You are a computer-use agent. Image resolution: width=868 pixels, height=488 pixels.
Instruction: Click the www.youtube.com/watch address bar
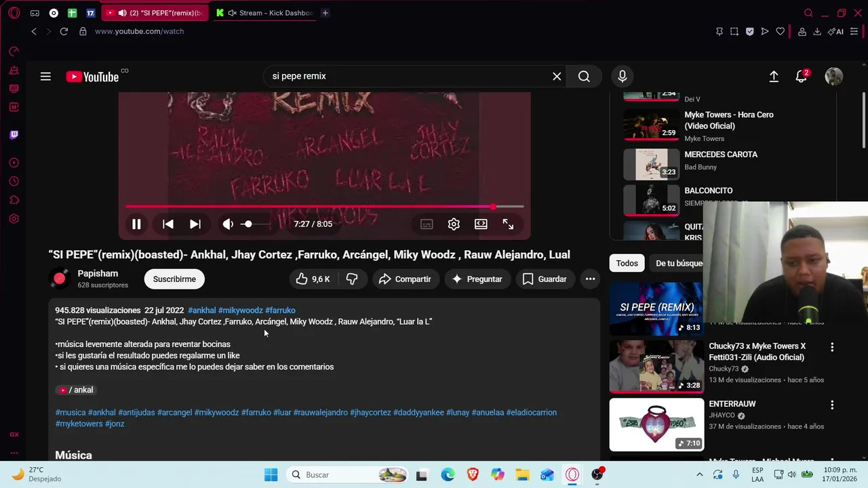tap(139, 31)
